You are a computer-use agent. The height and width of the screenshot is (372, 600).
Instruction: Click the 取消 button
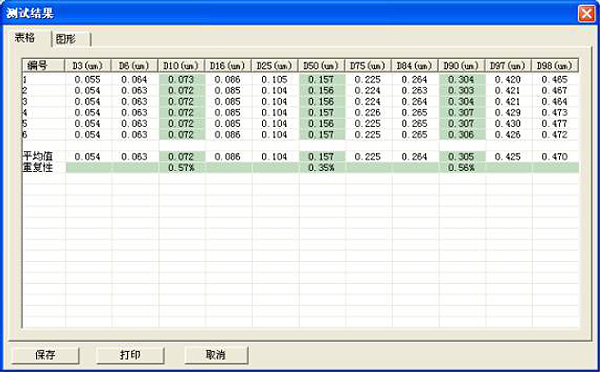coord(216,355)
